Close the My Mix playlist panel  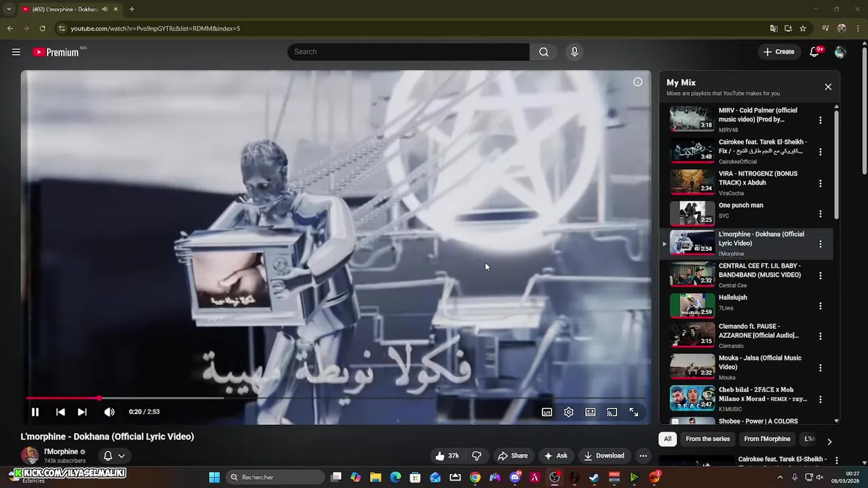click(828, 87)
